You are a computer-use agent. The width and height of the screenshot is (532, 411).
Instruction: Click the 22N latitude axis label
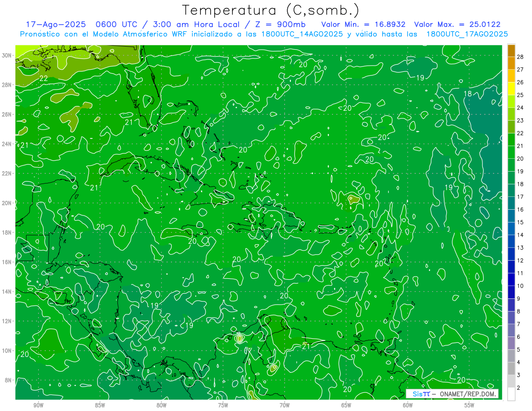coord(8,173)
